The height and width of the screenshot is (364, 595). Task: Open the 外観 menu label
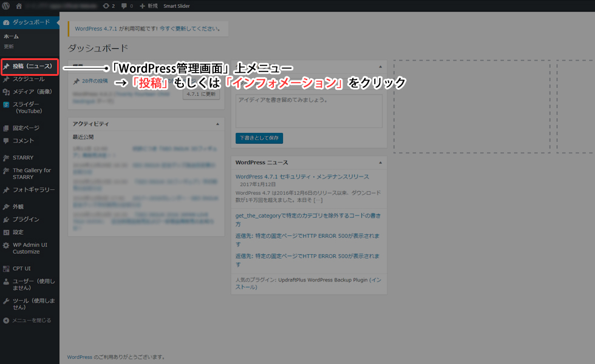[x=18, y=207]
